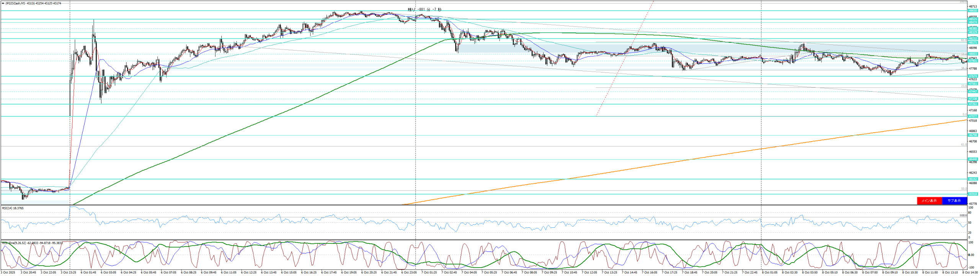
Task: Click the 48232 price level tag
Action: (x=973, y=38)
